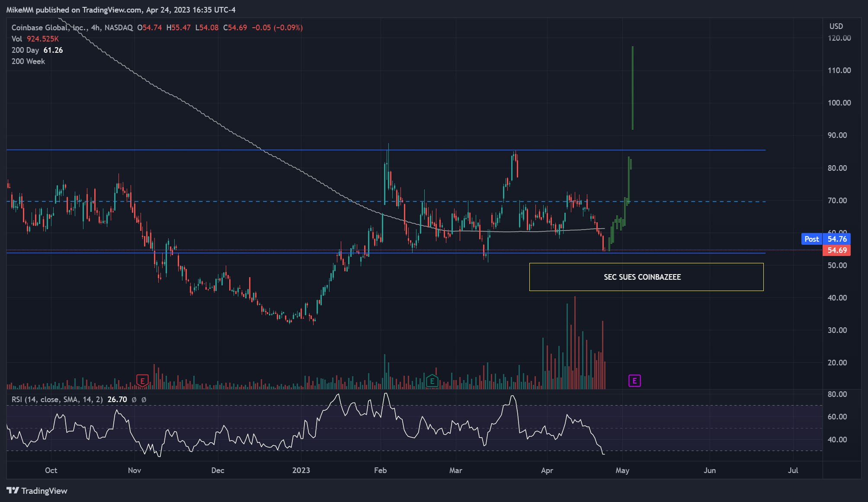868x502 pixels.
Task: Click the Feb label on the time axis
Action: (x=380, y=470)
